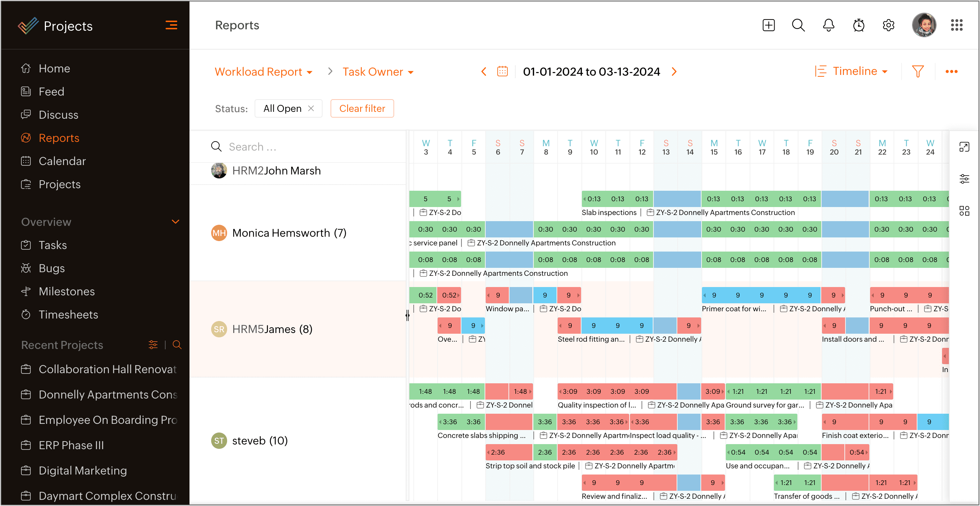Toggle the sidebar hamburger menu
The width and height of the screenshot is (980, 506).
coord(171,25)
